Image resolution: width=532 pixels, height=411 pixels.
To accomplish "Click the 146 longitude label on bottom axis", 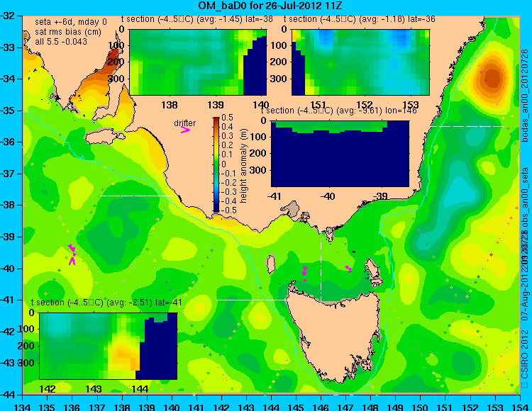I will [x=321, y=407].
